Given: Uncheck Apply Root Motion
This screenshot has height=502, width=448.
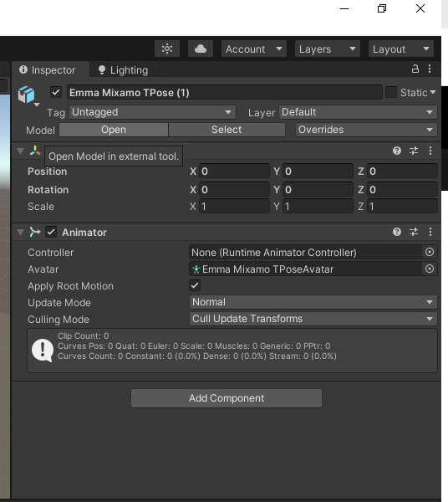Looking at the screenshot, I should pyautogui.click(x=195, y=285).
